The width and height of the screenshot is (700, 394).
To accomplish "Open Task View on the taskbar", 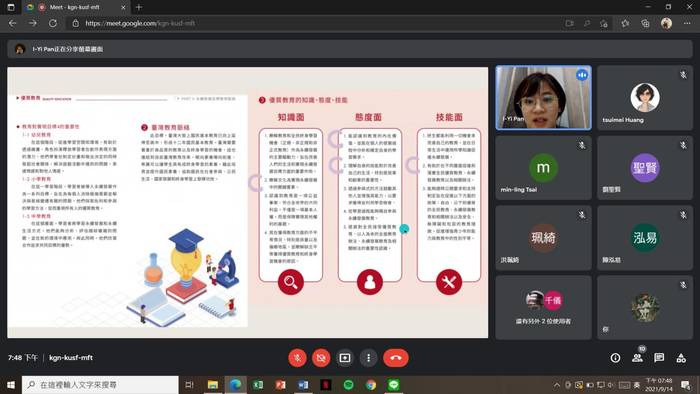I will [x=189, y=385].
